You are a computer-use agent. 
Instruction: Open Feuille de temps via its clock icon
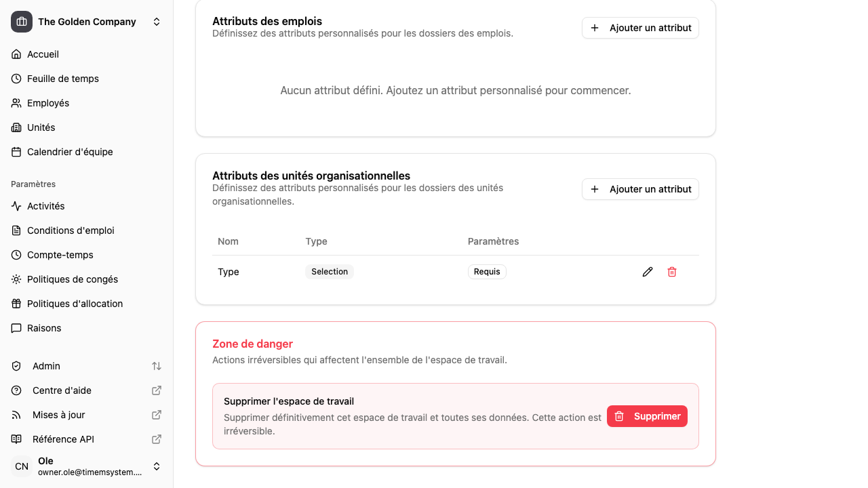pos(16,79)
